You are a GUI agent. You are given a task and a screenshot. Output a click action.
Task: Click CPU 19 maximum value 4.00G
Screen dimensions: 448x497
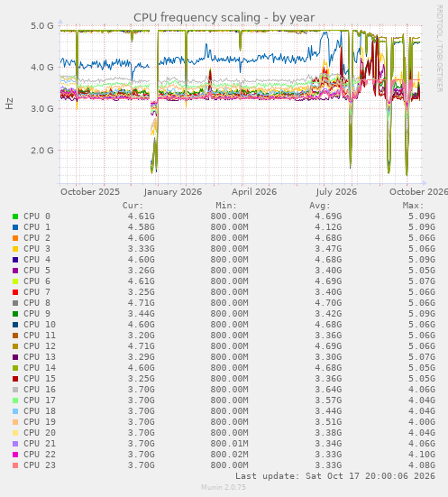point(422,422)
